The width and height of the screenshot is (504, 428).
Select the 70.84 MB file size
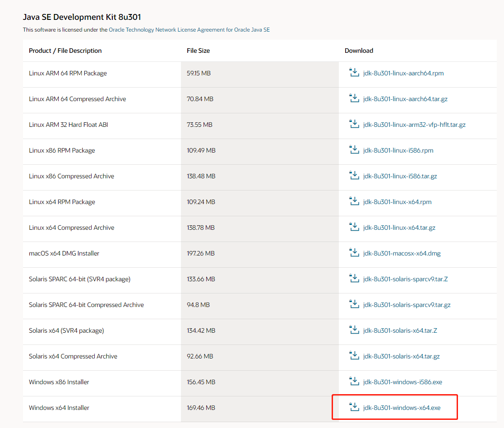pos(200,99)
